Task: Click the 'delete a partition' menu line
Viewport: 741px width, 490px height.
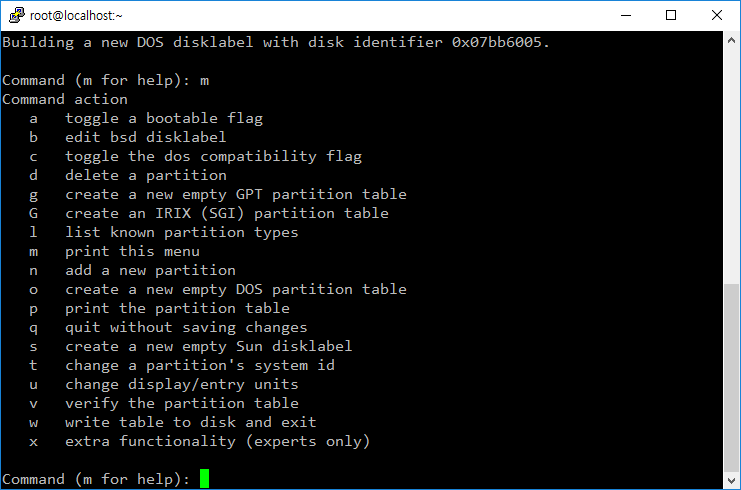Action: [146, 175]
